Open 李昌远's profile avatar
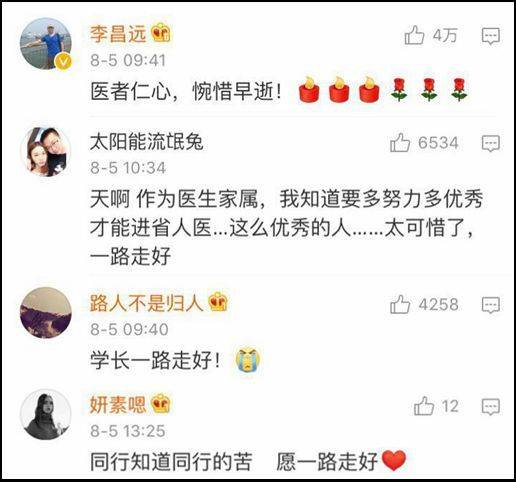Screen dimensions: 516x482 pyautogui.click(x=46, y=44)
